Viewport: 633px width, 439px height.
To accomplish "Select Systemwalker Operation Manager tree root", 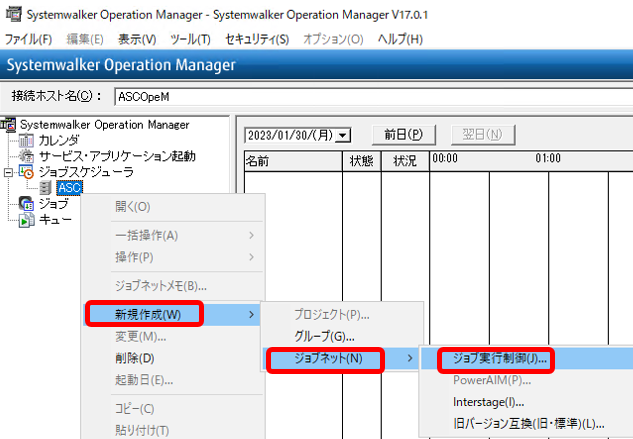I will (105, 124).
